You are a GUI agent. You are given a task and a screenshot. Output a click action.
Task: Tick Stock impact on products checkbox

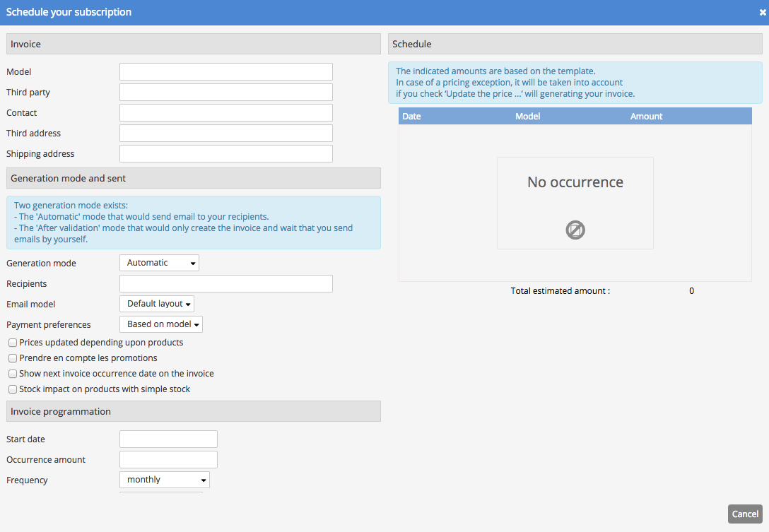13,390
